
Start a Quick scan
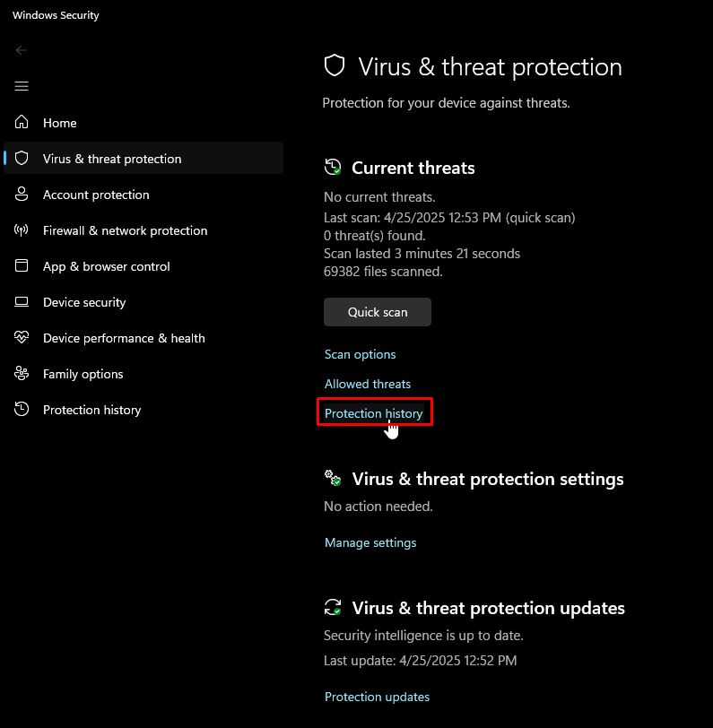(378, 312)
